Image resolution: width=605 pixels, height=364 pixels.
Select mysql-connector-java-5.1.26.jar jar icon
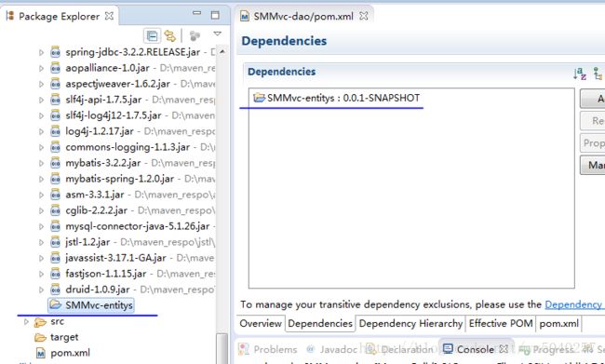[x=56, y=226]
